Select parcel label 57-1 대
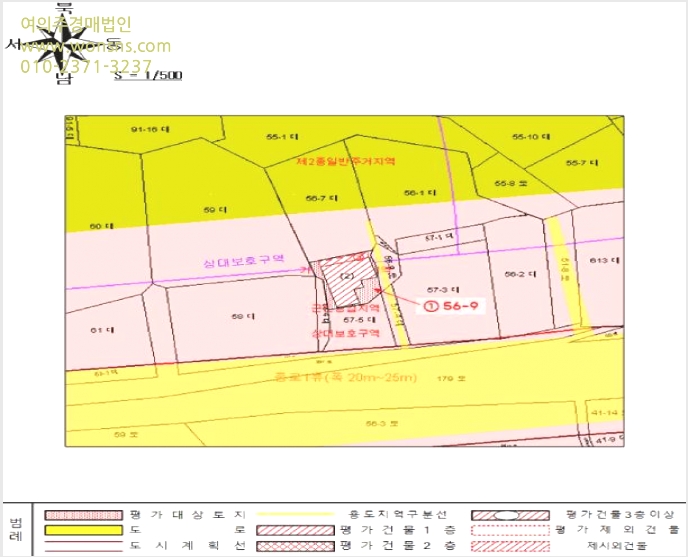The height and width of the screenshot is (557, 688). point(439,237)
